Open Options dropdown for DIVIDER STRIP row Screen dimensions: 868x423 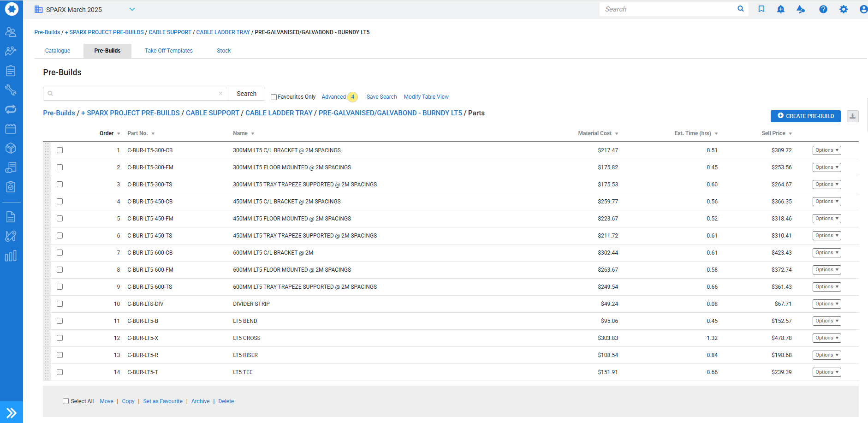[826, 304]
